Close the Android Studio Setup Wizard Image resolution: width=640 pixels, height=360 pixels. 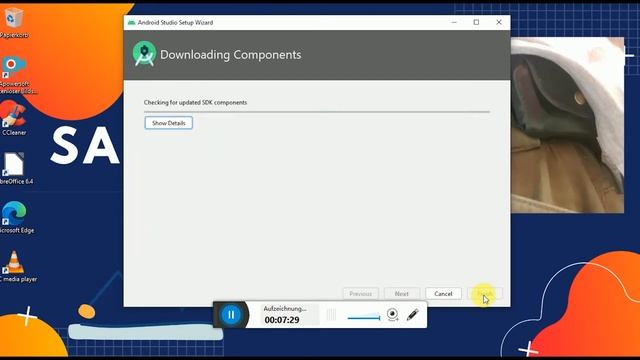coord(499,22)
